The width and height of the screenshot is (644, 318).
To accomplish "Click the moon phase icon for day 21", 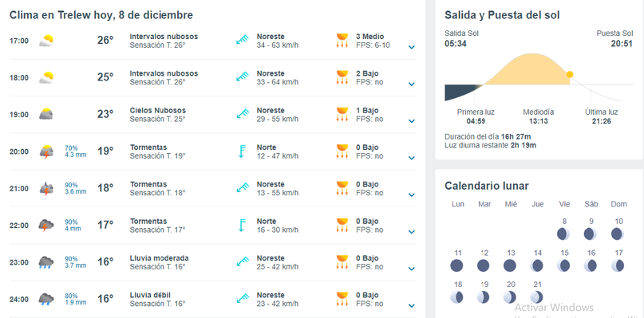I will 536,296.
